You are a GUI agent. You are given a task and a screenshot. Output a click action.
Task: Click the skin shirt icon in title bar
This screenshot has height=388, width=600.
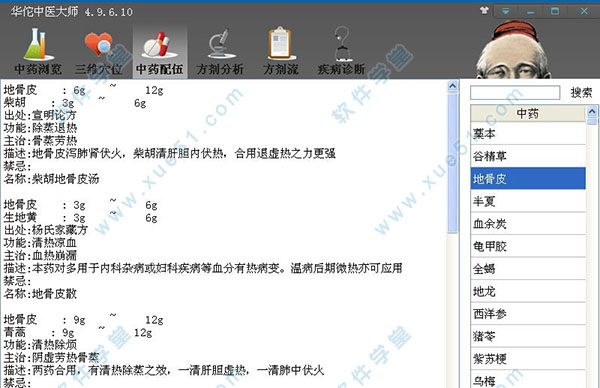484,11
